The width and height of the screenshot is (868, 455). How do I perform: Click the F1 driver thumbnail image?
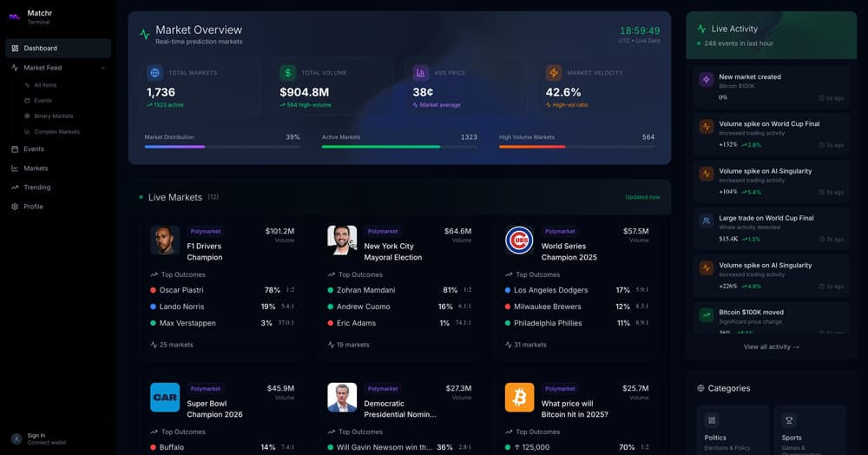pyautogui.click(x=165, y=241)
